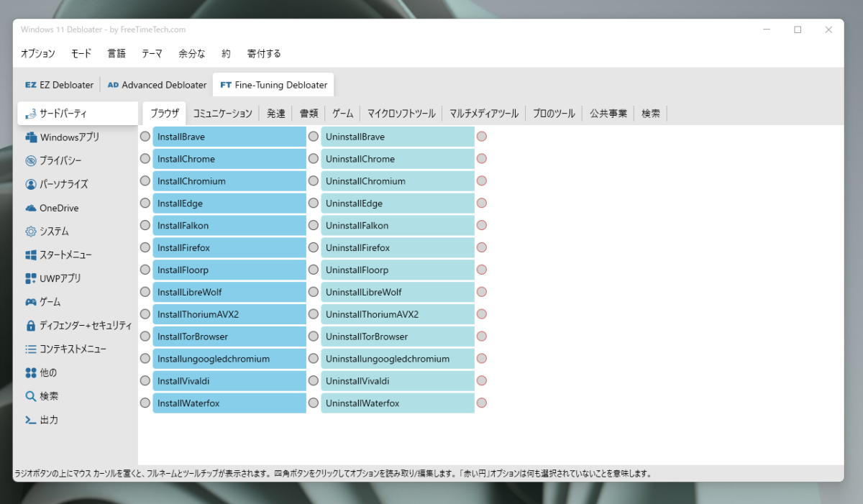Select the ブラウザ tab
Image resolution: width=863 pixels, height=504 pixels.
tap(165, 113)
